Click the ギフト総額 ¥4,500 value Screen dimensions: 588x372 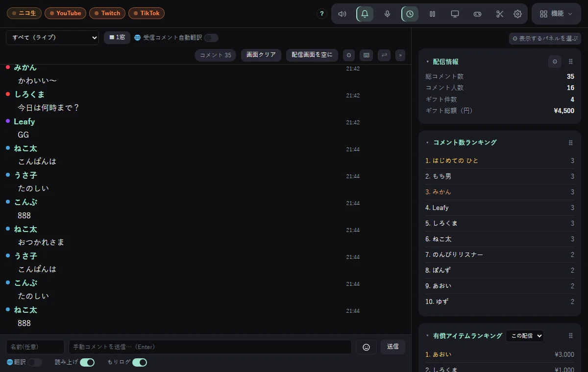coord(564,111)
